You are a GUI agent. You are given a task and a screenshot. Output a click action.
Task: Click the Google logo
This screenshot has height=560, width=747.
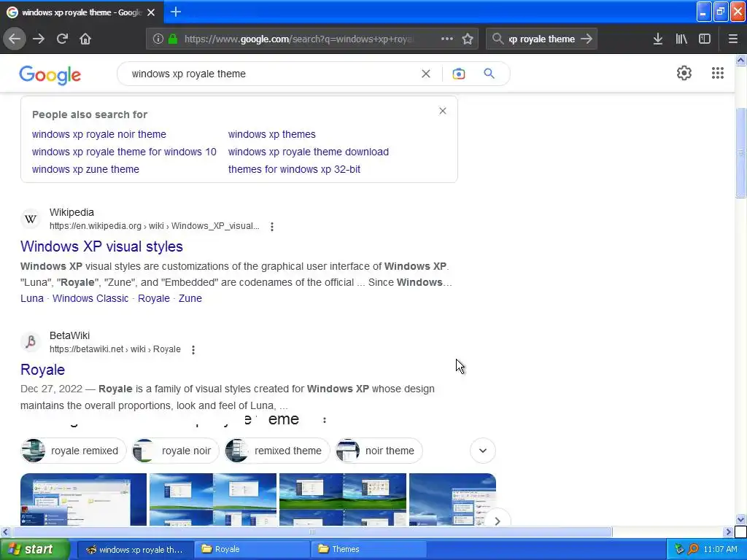(x=50, y=75)
